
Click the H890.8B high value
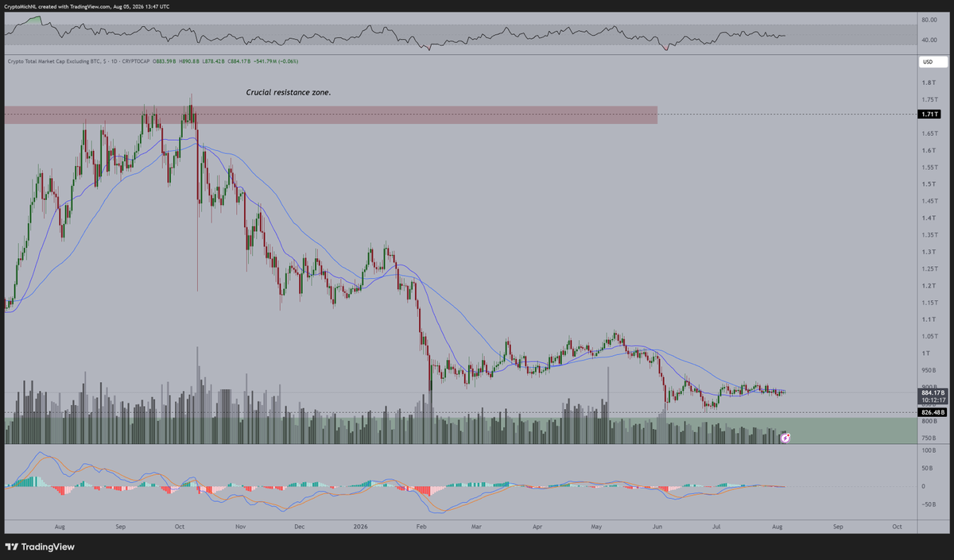click(x=189, y=61)
